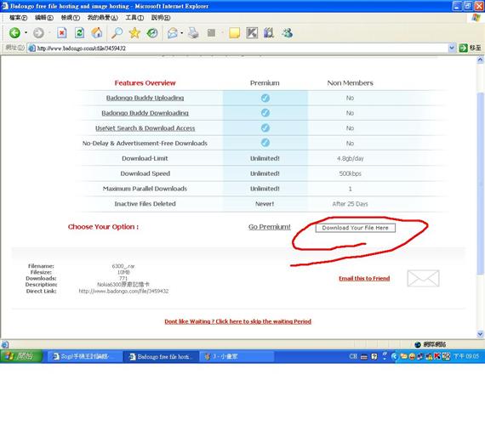Switch to the third taskbar window button
This screenshot has width=485, height=448.
point(237,356)
